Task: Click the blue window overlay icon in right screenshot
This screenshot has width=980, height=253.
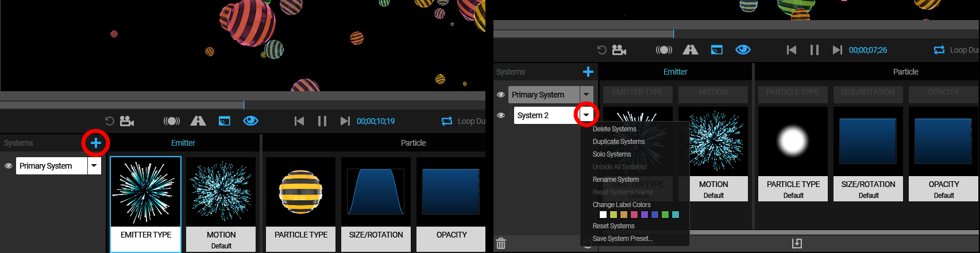Action: 717,50
